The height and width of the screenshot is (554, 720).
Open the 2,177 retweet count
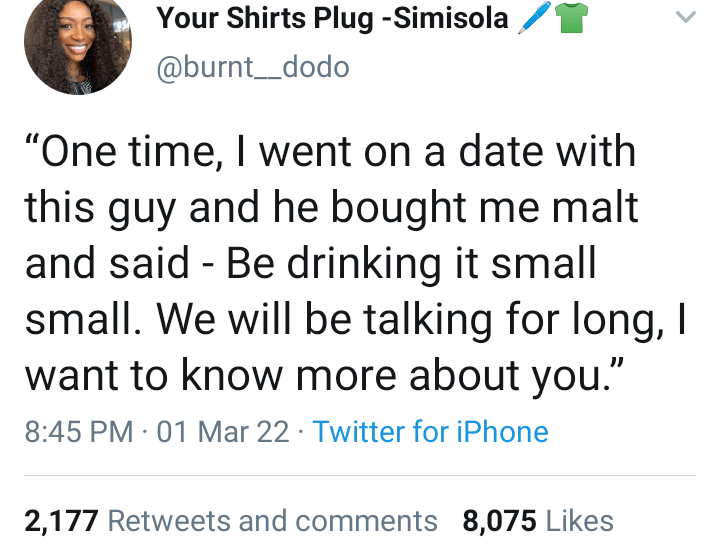(60, 520)
